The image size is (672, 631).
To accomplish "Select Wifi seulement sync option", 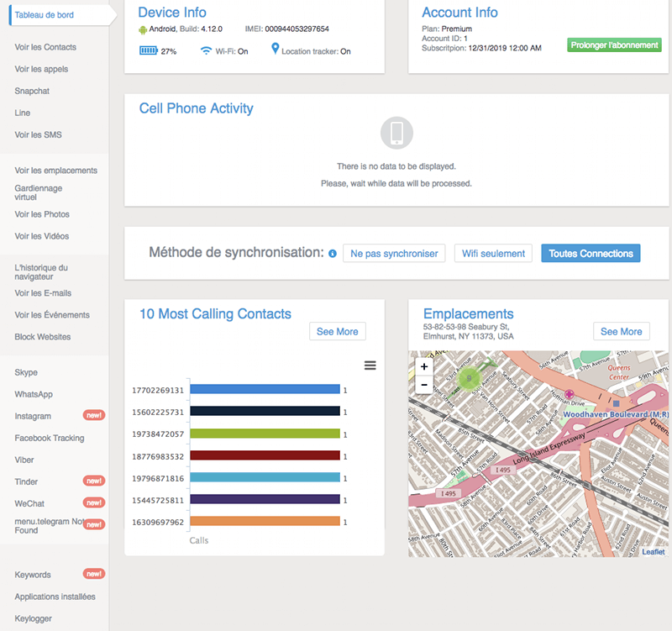I will [x=493, y=253].
